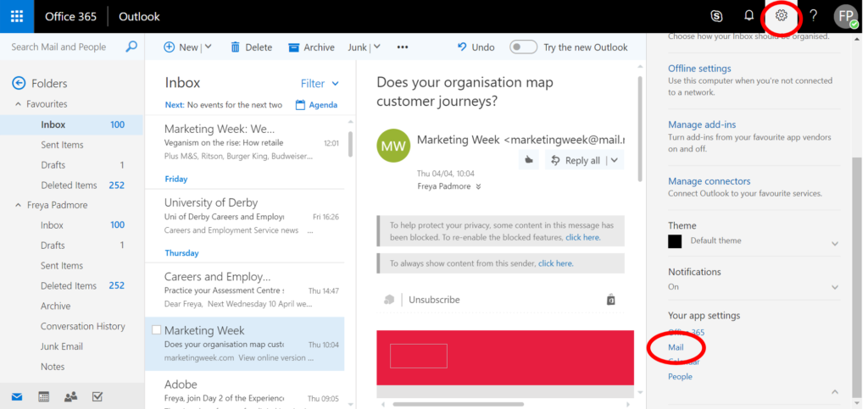Viewport: 868px width, 409px height.
Task: Click the message list vertical scrollbar
Action: [x=350, y=145]
